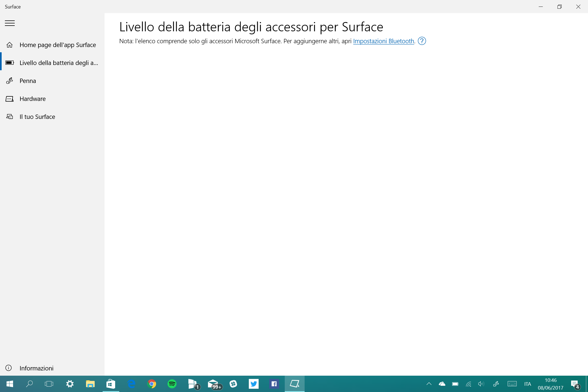Minimize the Surface window
588x392 pixels.
pos(541,7)
